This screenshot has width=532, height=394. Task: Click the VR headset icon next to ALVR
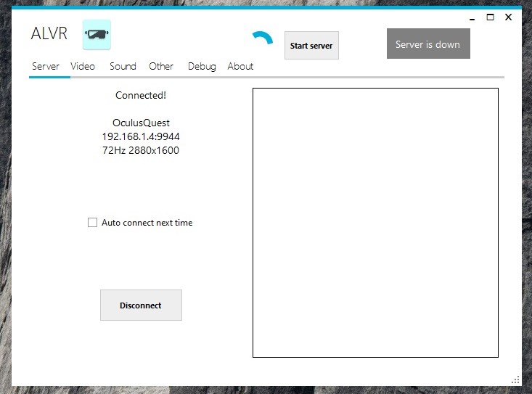tap(97, 34)
